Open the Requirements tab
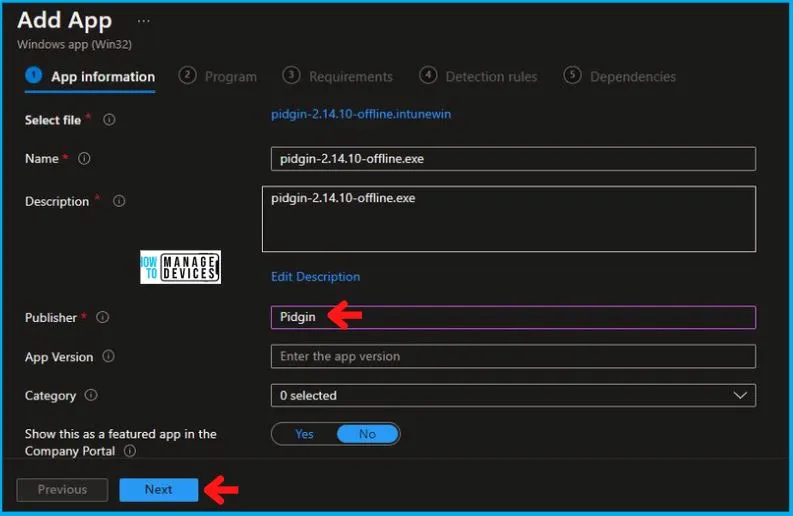 tap(339, 76)
